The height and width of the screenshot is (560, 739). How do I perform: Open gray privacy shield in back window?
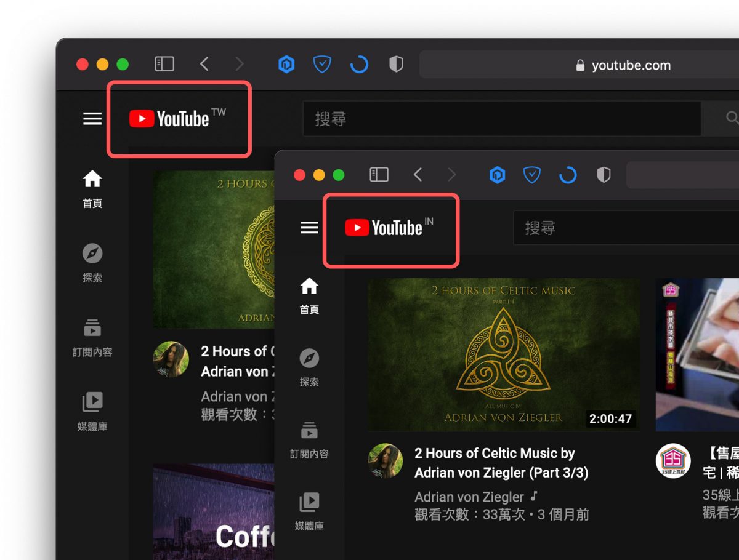click(x=396, y=64)
